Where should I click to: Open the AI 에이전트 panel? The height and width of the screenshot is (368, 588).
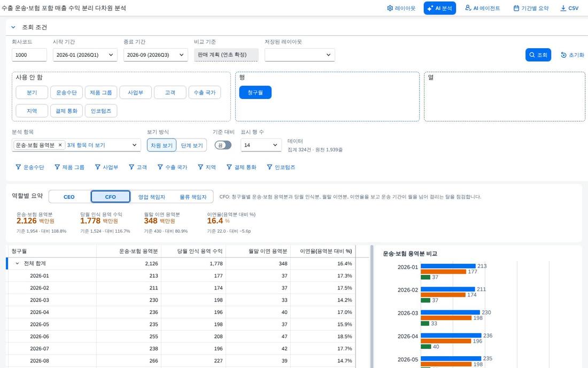482,8
